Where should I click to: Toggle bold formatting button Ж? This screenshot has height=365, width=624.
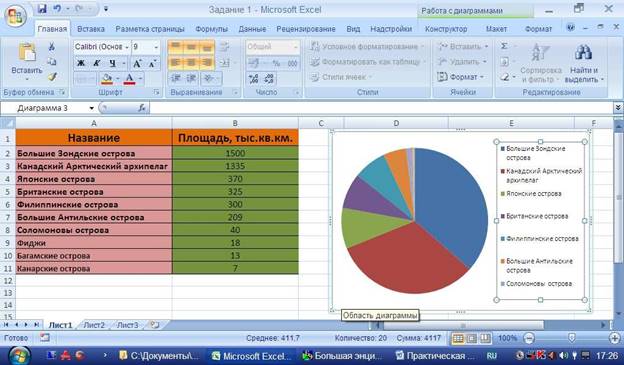(x=81, y=63)
